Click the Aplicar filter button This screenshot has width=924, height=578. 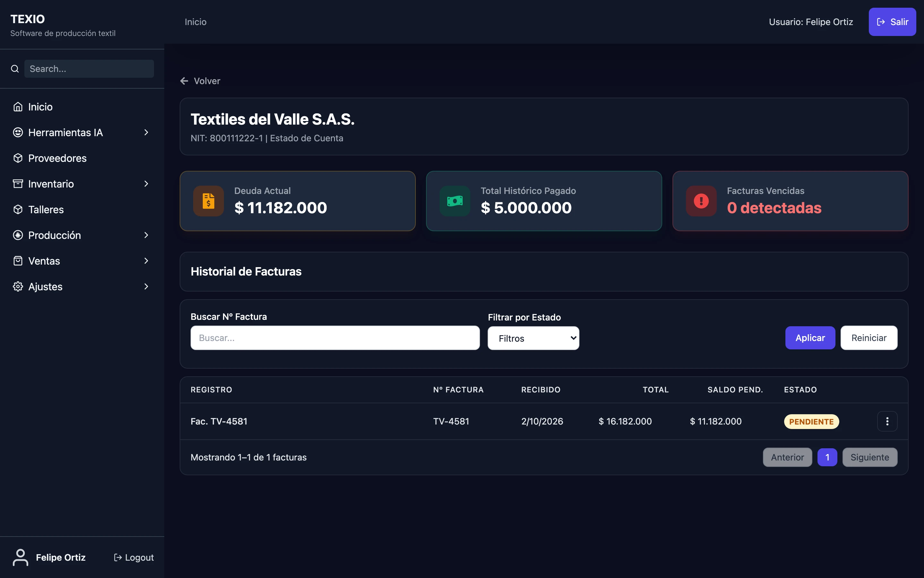[810, 338]
